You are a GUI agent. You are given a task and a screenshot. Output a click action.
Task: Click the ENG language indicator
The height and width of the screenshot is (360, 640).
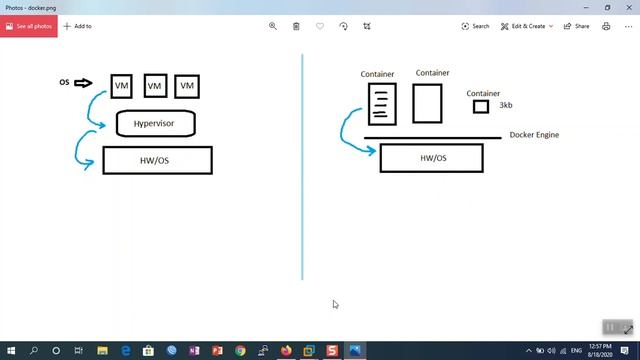click(x=576, y=351)
